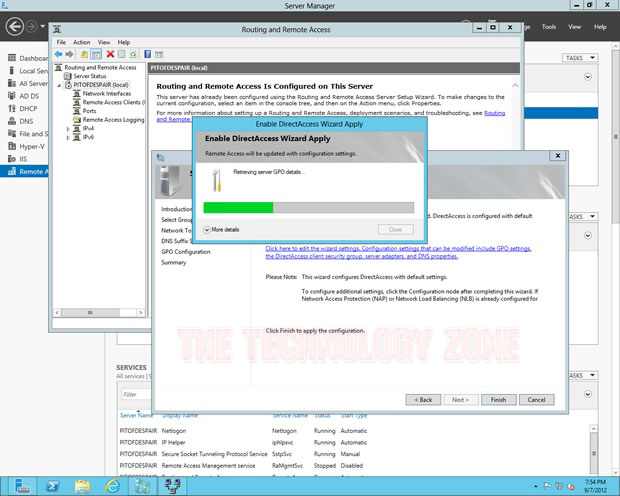Click the Cancel button in the wizard

[537, 399]
